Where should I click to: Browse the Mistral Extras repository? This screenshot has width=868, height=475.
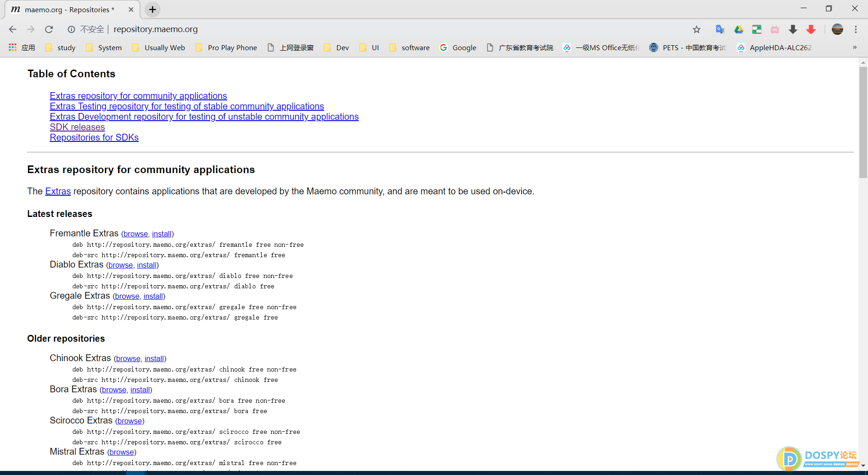pos(122,452)
